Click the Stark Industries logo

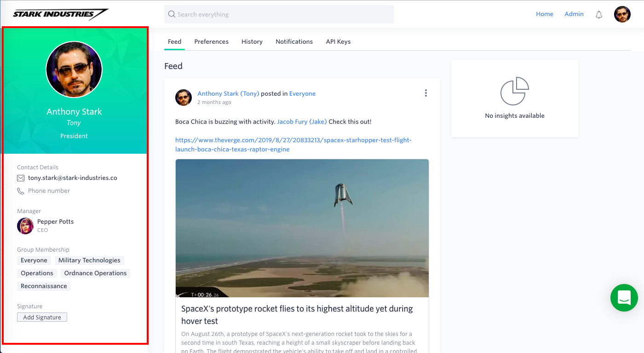tap(60, 14)
